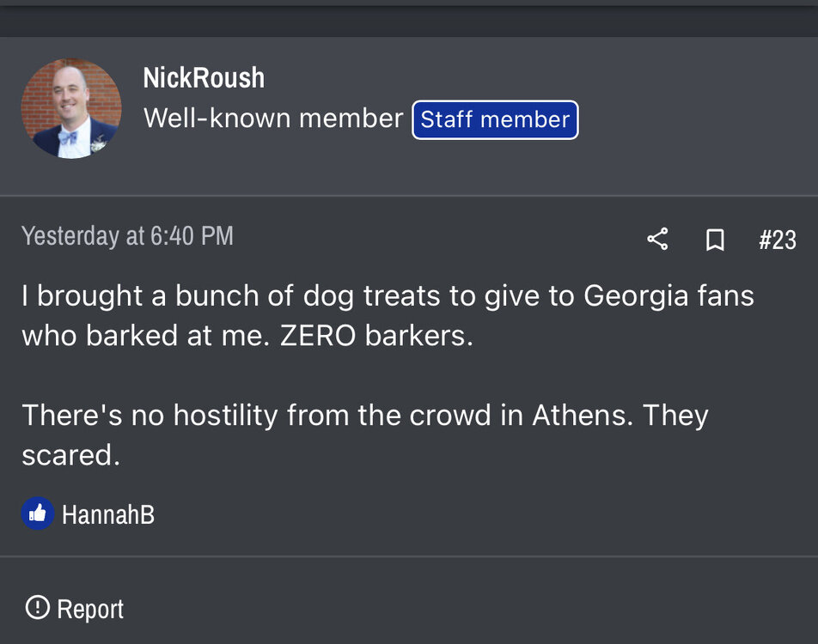Click the words Georgia fans in the post
This screenshot has height=644, width=818.
click(x=668, y=295)
